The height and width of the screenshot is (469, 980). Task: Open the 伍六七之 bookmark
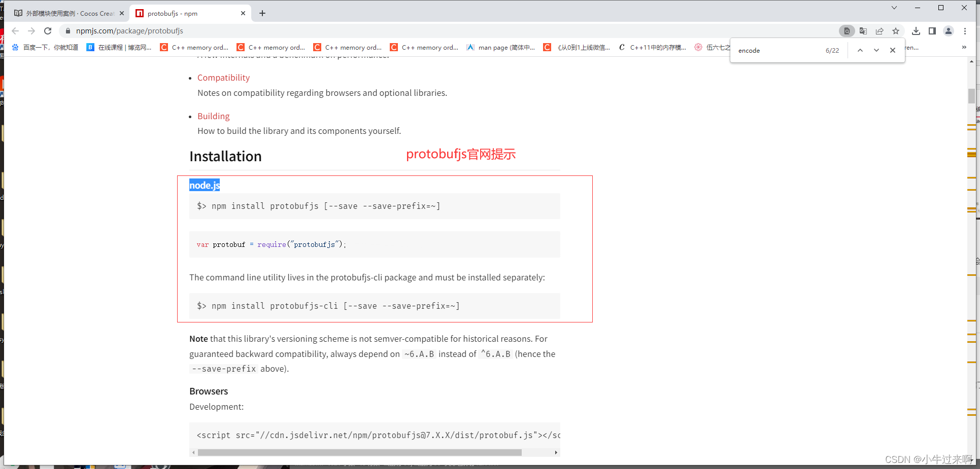pos(712,47)
